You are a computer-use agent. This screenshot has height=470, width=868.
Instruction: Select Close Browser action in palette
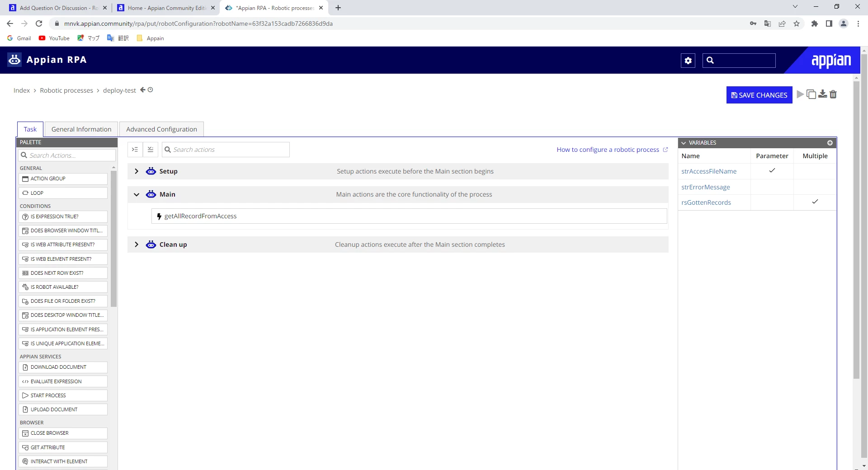63,433
